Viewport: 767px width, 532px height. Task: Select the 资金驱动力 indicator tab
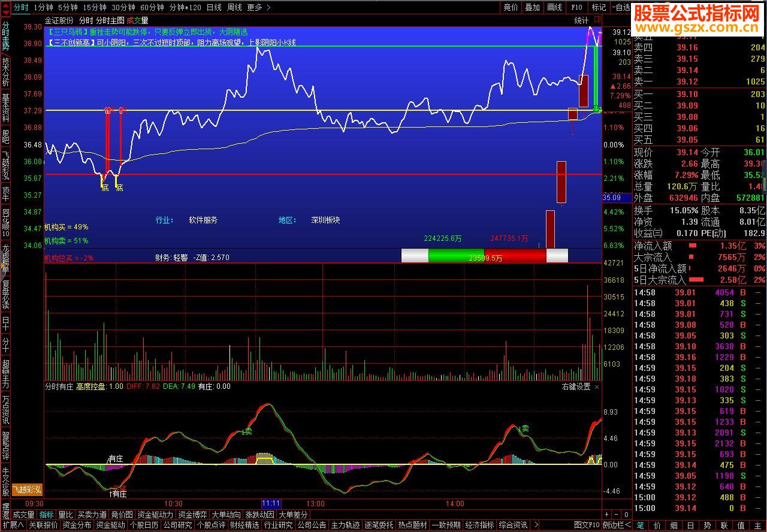coord(155,515)
